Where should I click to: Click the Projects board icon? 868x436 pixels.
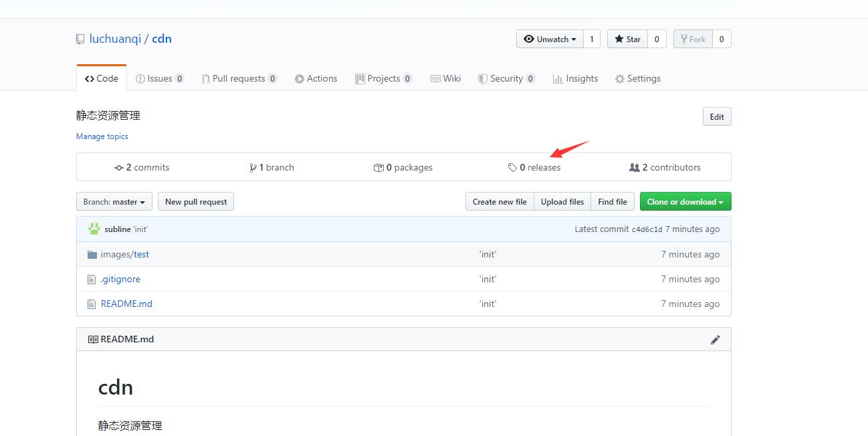(360, 79)
